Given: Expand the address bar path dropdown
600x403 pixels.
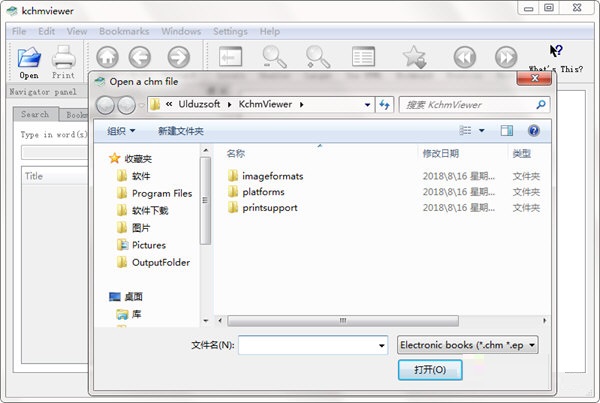Looking at the screenshot, I should [x=367, y=104].
